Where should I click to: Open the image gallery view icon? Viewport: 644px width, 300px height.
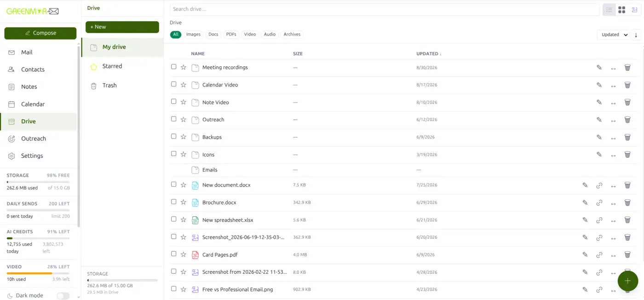pos(634,10)
